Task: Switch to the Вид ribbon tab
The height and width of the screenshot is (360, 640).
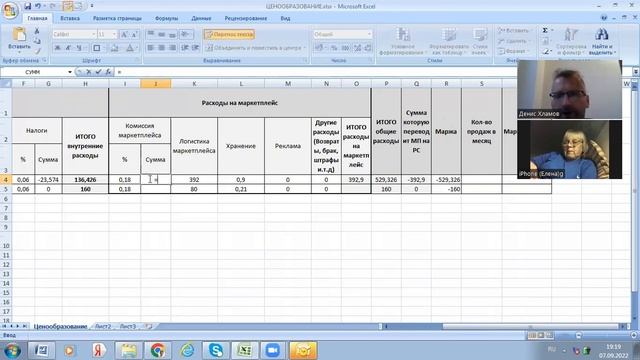Action: click(x=285, y=18)
